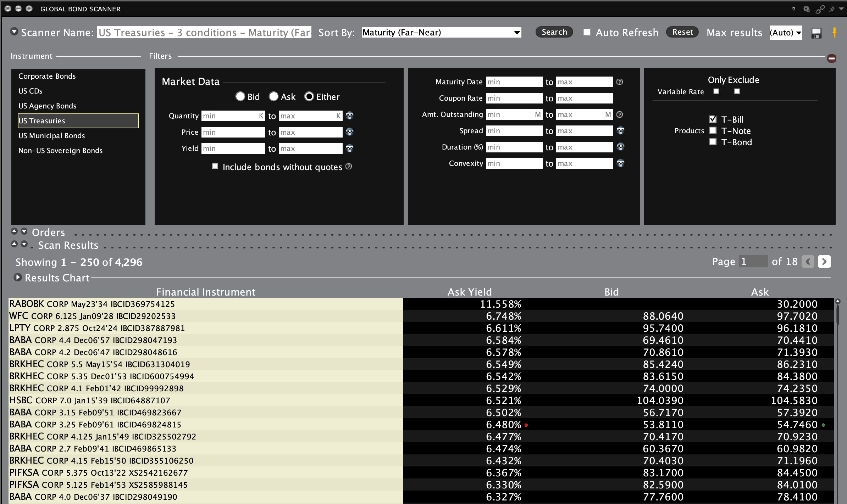Screen dimensions: 847x504
Task: Go to next results page arrow
Action: pyautogui.click(x=824, y=262)
